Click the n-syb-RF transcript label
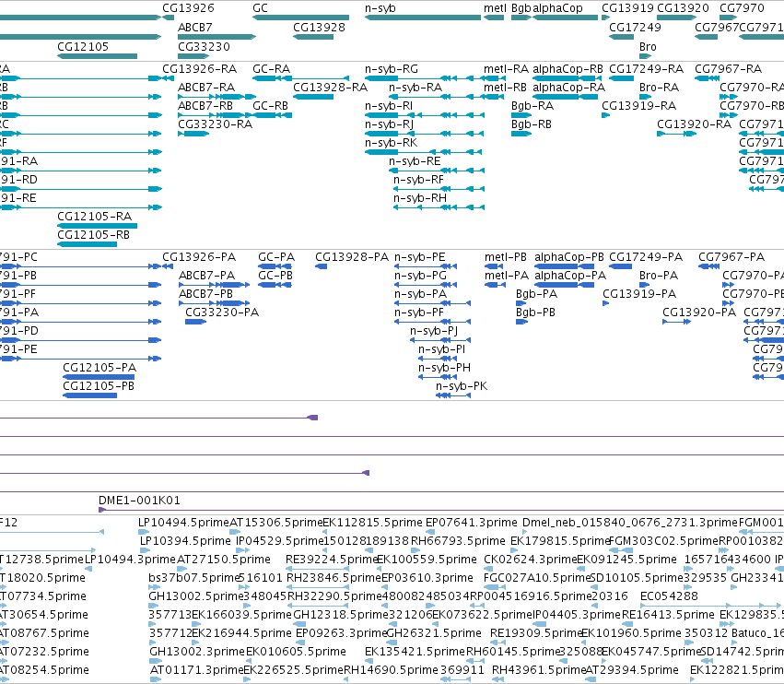The image size is (784, 684). 418,180
